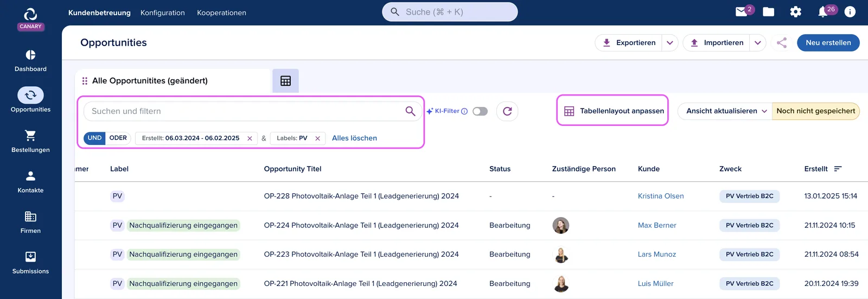The image size is (868, 299).
Task: Click the Zuständige Person column header
Action: click(x=584, y=169)
